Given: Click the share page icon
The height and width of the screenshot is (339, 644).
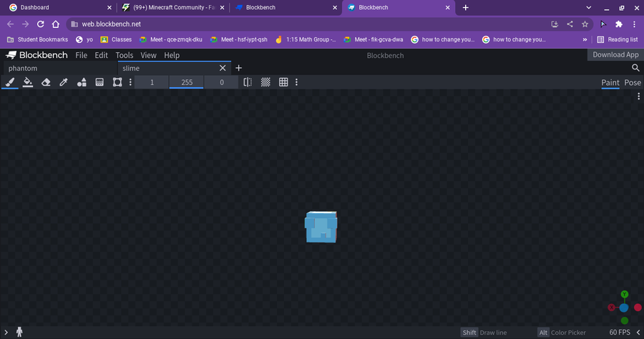Looking at the screenshot, I should pyautogui.click(x=570, y=24).
